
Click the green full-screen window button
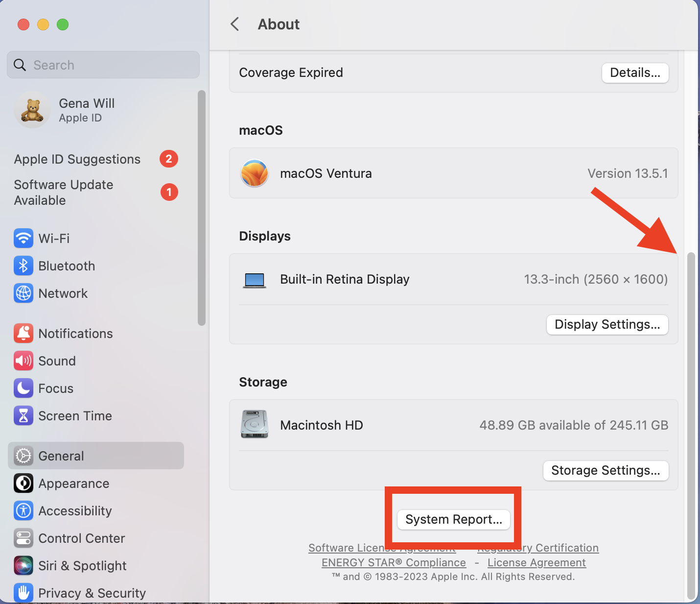tap(63, 24)
